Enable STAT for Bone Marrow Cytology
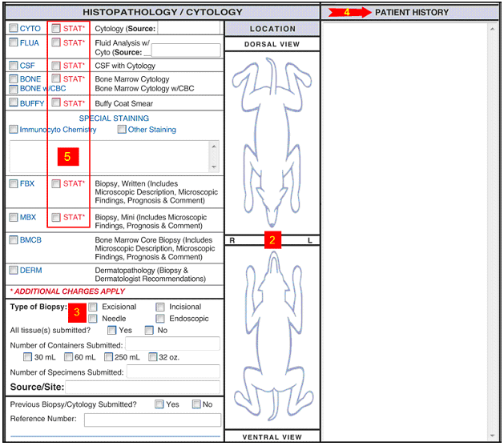 point(56,78)
